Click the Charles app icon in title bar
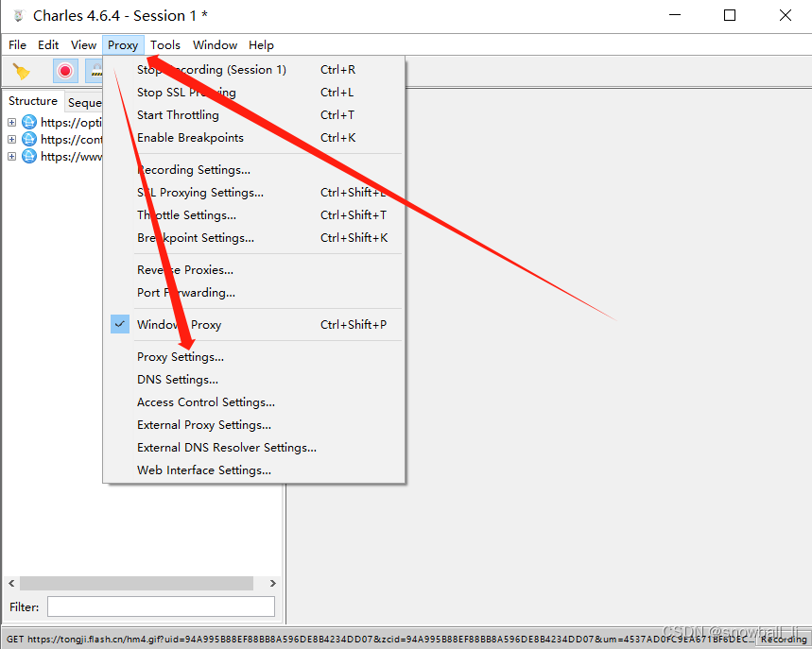812x649 pixels. (19, 15)
